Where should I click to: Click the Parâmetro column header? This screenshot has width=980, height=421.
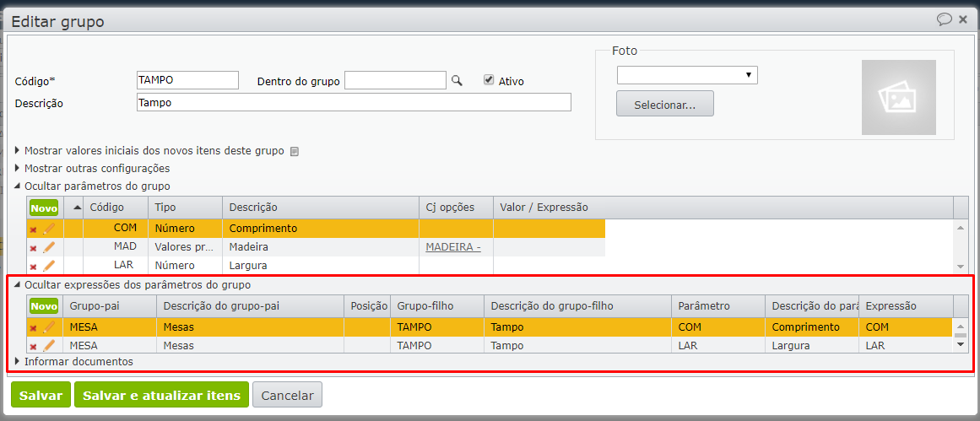(x=718, y=306)
